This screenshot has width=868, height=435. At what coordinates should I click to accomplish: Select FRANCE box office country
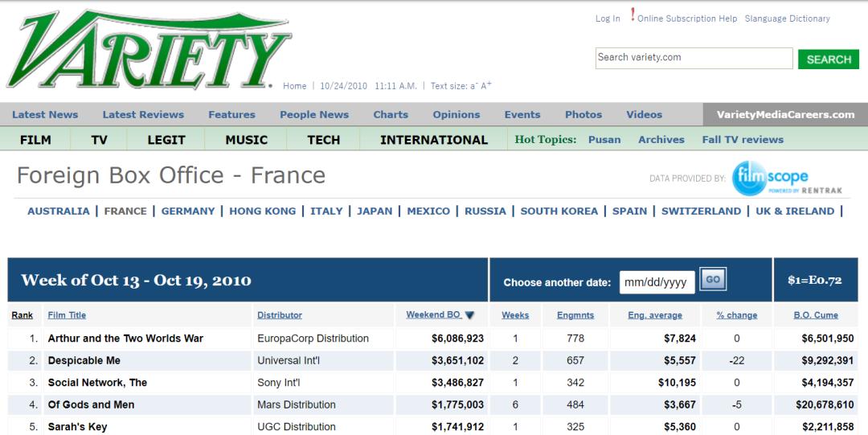click(125, 211)
